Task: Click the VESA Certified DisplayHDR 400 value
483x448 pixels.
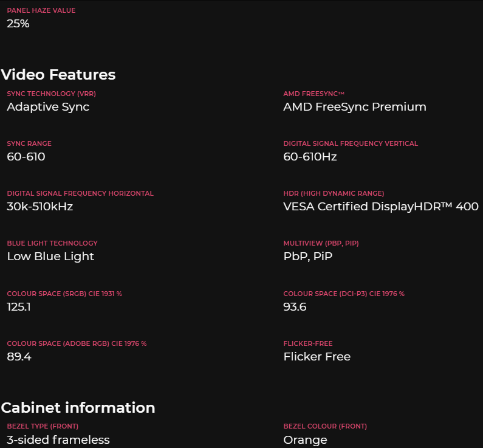Action: click(x=381, y=207)
